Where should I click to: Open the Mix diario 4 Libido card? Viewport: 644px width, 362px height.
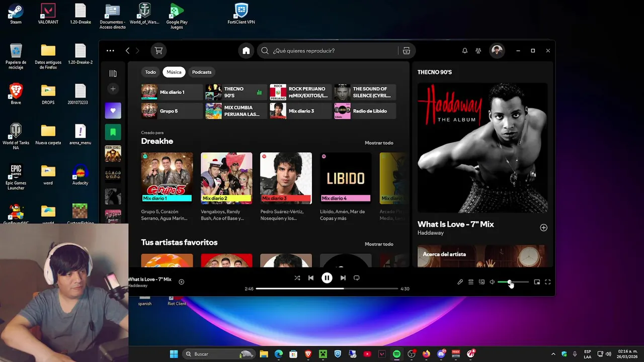(x=346, y=187)
